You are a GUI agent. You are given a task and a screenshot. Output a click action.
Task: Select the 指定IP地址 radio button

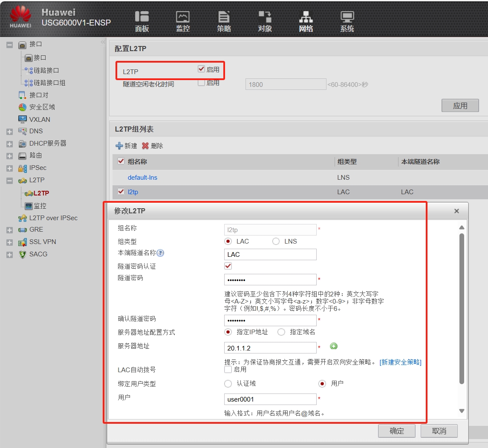228,332
